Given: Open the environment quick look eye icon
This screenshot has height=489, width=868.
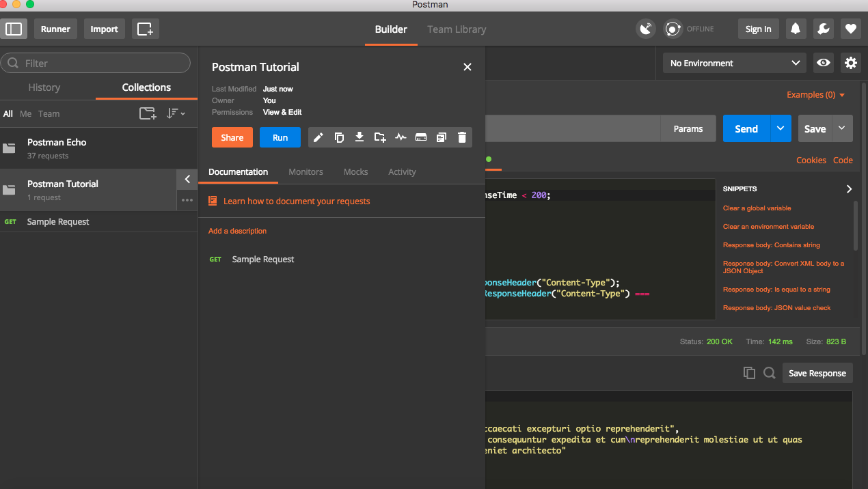Looking at the screenshot, I should (x=824, y=63).
